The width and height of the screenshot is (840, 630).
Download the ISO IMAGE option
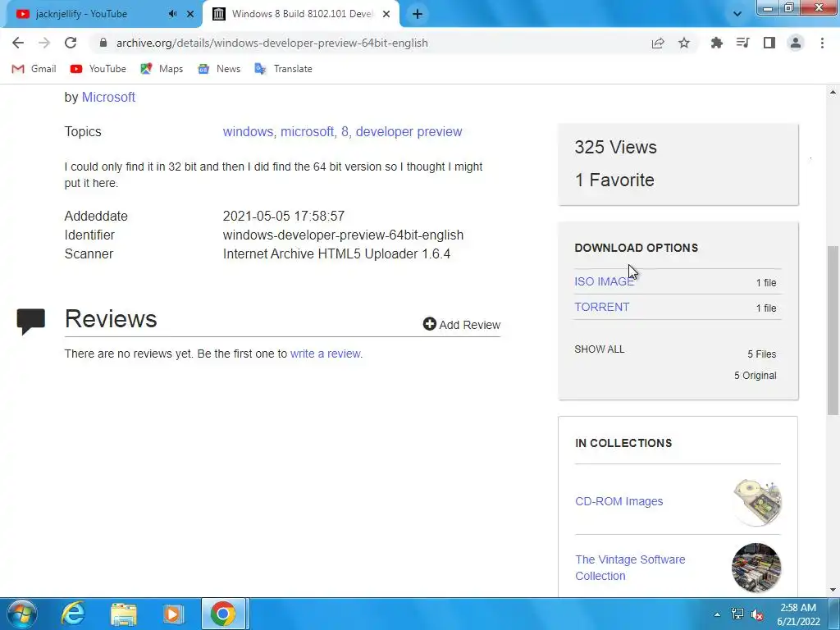coord(604,281)
